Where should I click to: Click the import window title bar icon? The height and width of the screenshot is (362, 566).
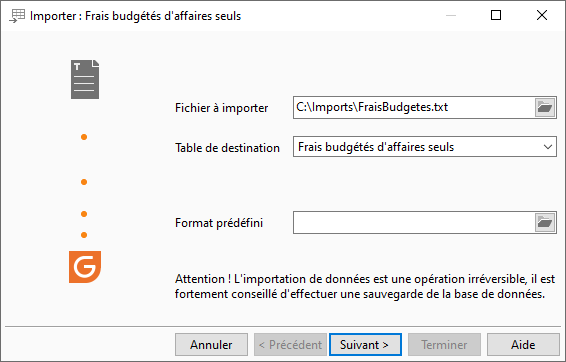(x=17, y=16)
